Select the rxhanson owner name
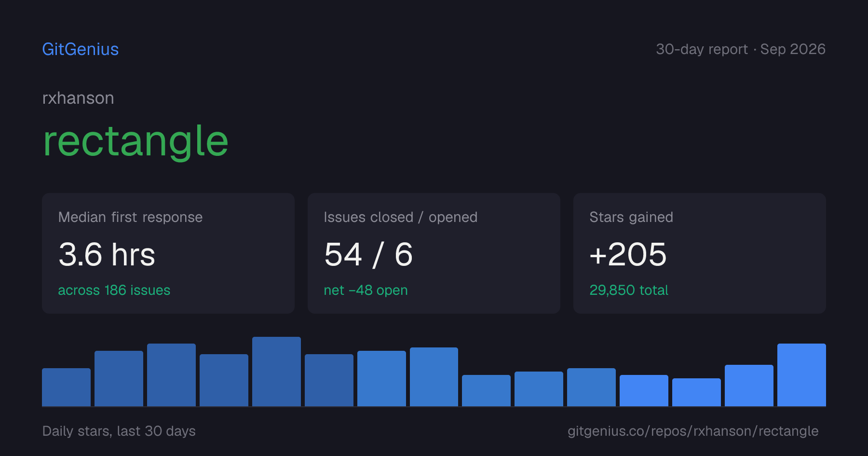 point(78,98)
